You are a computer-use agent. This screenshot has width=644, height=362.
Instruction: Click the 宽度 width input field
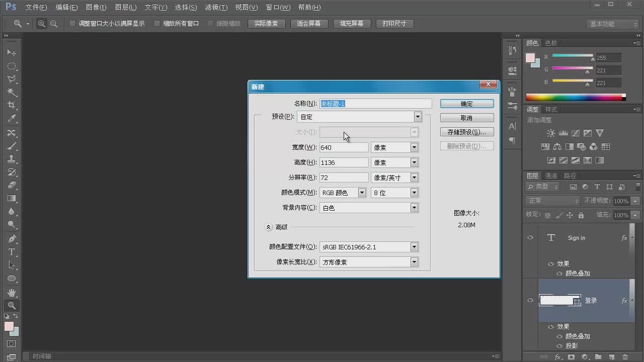pyautogui.click(x=344, y=147)
